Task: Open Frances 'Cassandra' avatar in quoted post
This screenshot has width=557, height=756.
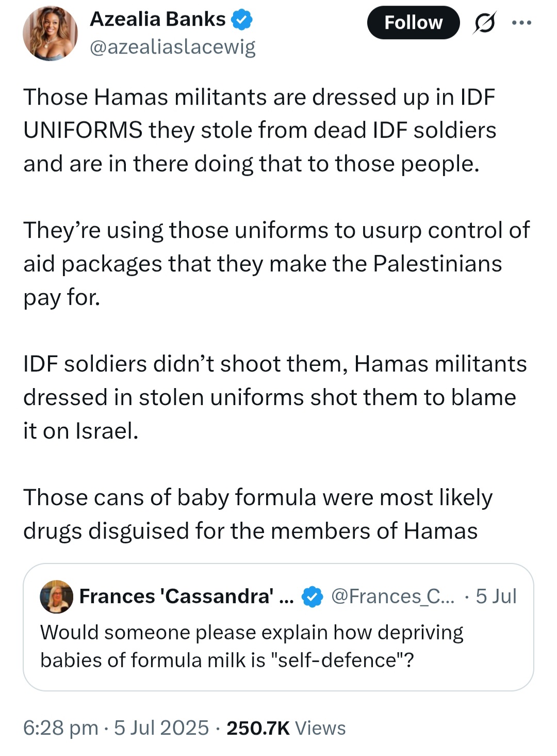Action: [x=56, y=597]
